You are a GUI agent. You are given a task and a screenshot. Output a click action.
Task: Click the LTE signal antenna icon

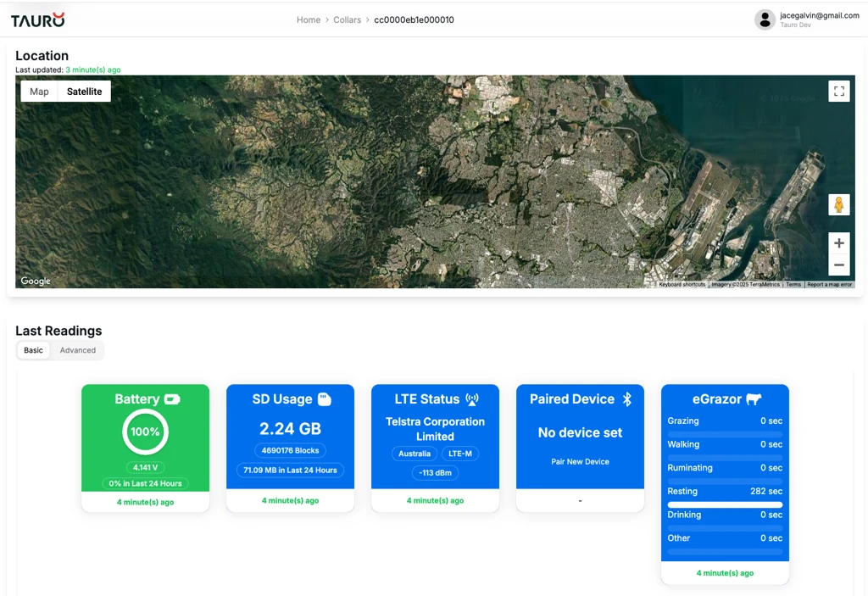point(472,399)
